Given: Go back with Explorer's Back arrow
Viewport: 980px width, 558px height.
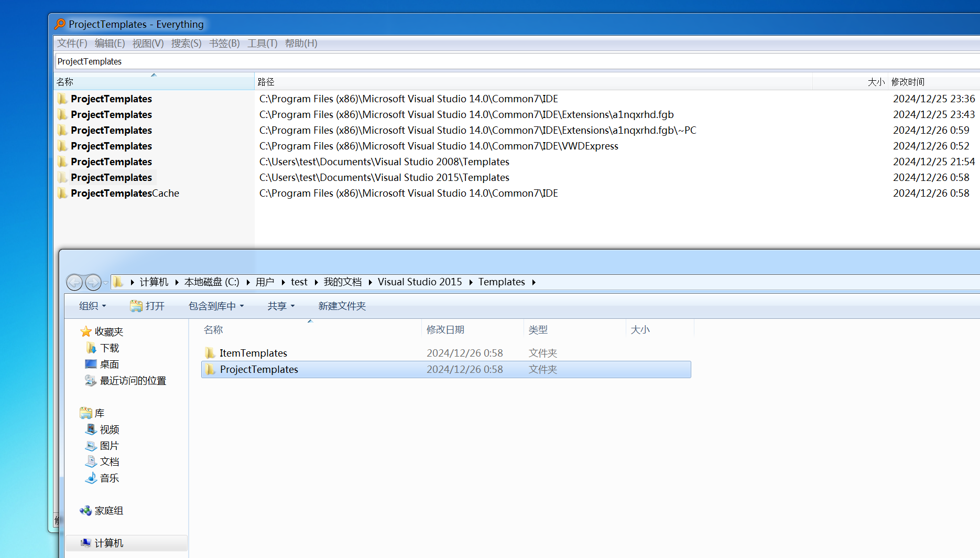Looking at the screenshot, I should point(74,282).
